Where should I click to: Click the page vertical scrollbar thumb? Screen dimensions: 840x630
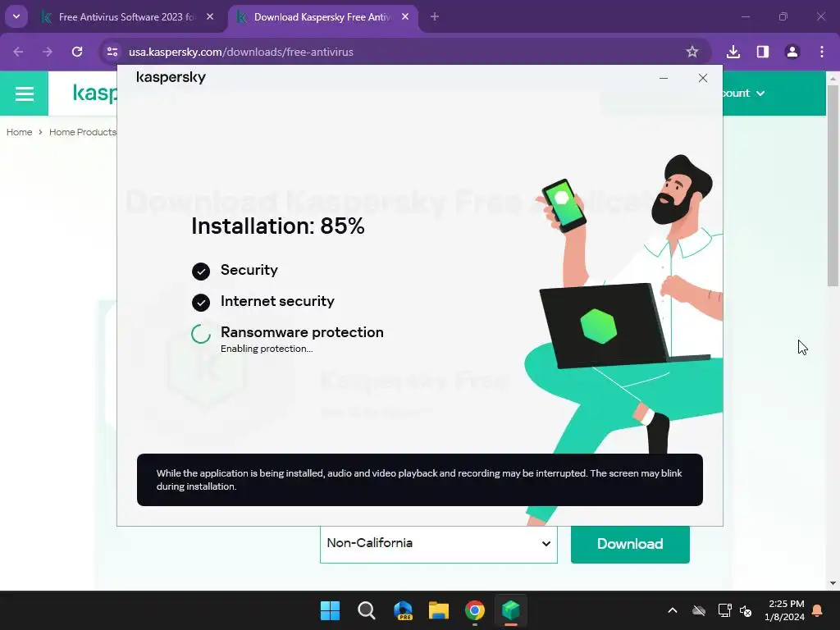point(833,185)
